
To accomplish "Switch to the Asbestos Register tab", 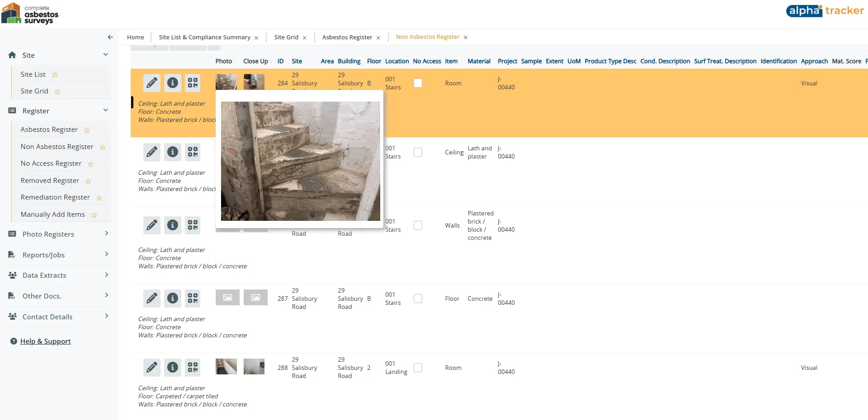I will pos(347,37).
